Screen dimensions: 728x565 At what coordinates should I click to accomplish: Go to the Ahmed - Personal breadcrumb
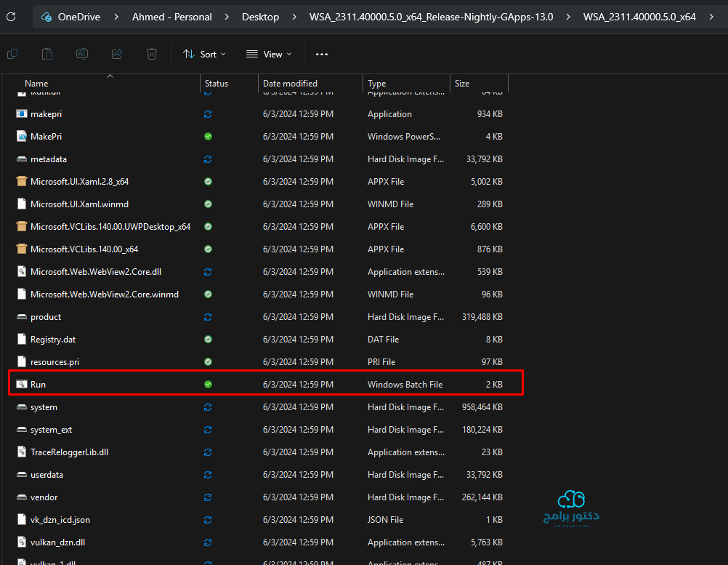click(x=171, y=17)
